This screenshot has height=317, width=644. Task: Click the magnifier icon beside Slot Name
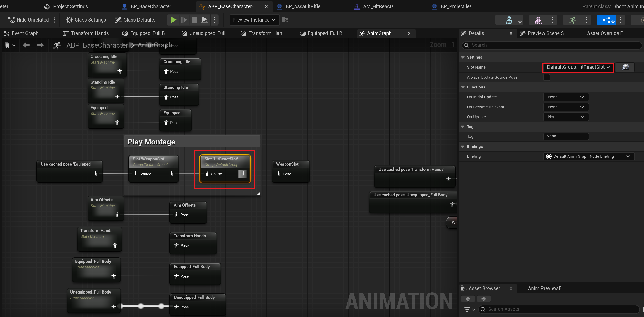point(625,67)
